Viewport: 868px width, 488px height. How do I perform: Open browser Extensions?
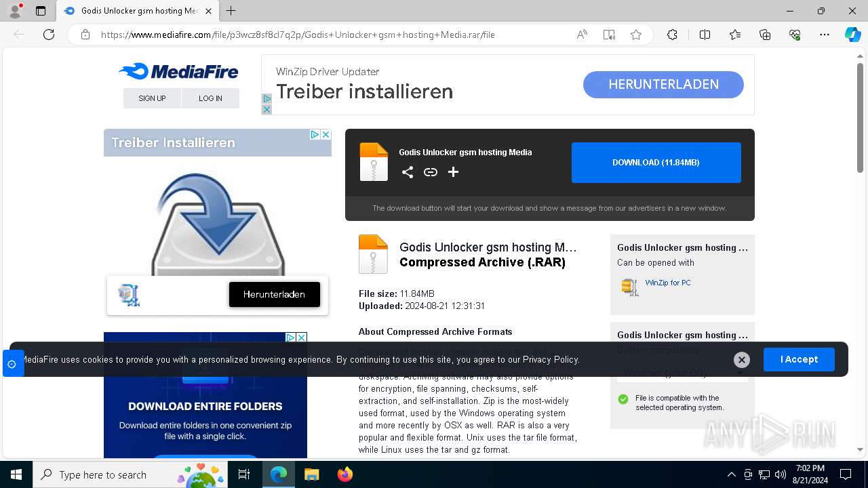(672, 35)
